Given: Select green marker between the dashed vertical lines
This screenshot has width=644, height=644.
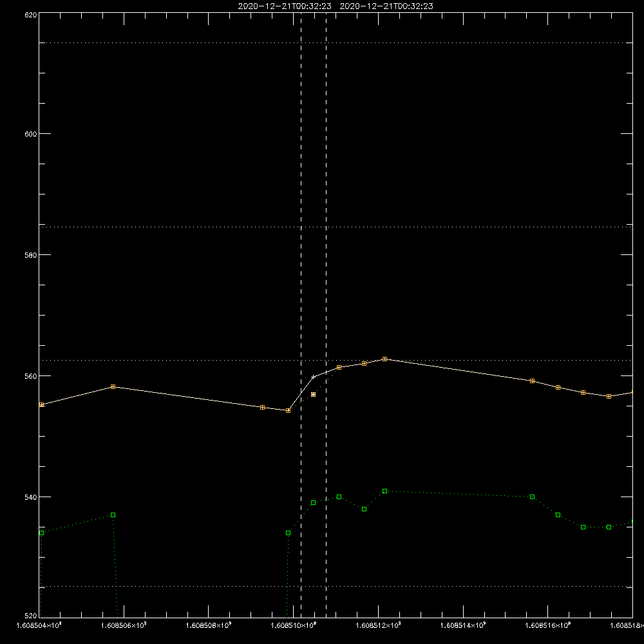Looking at the screenshot, I should [x=314, y=503].
